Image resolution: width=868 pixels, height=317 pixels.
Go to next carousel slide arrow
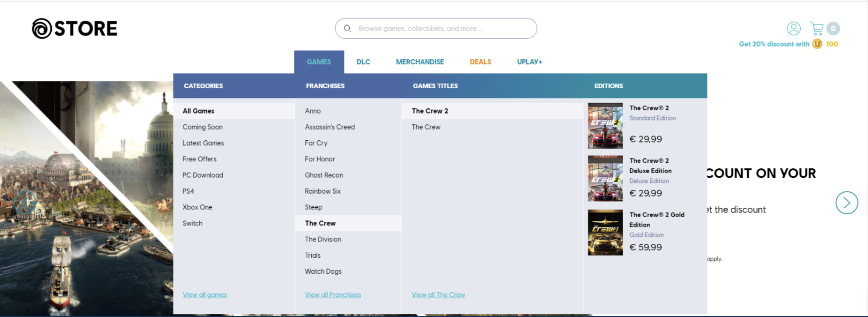pos(846,203)
